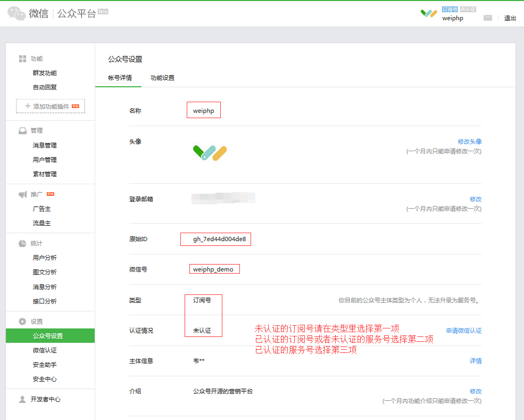Click the 修改头像 link
Screen dimensions: 524x420
[x=469, y=142]
